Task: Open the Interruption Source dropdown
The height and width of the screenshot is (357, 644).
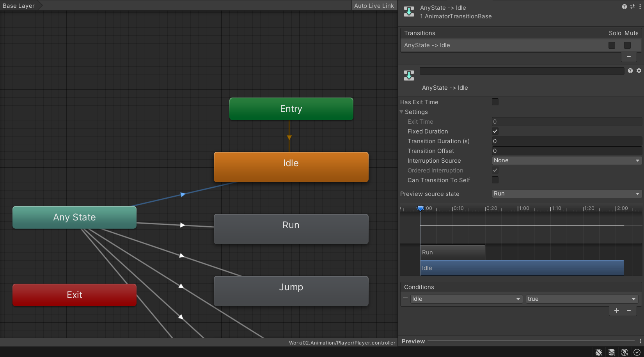Action: tap(567, 160)
